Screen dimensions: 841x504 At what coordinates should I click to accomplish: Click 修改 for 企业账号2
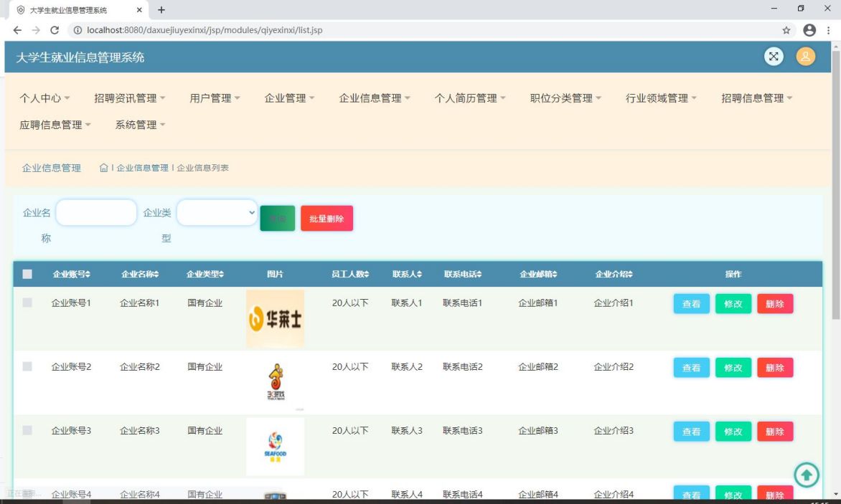(x=733, y=367)
